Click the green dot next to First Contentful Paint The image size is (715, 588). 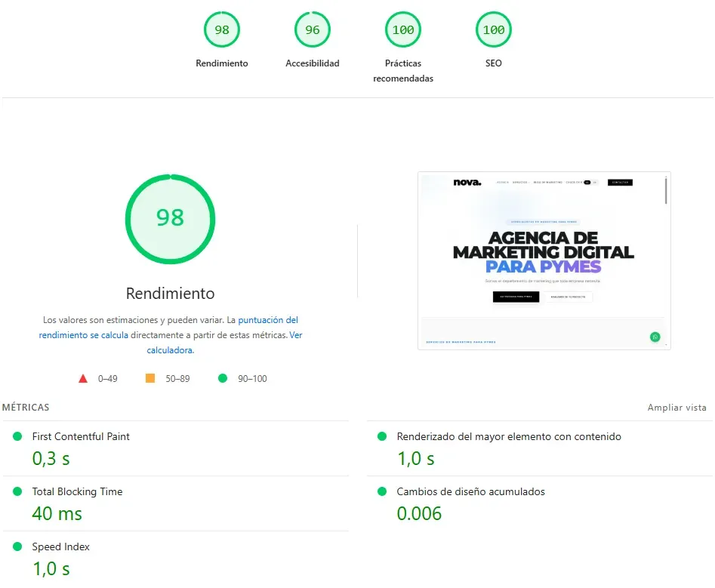(18, 436)
